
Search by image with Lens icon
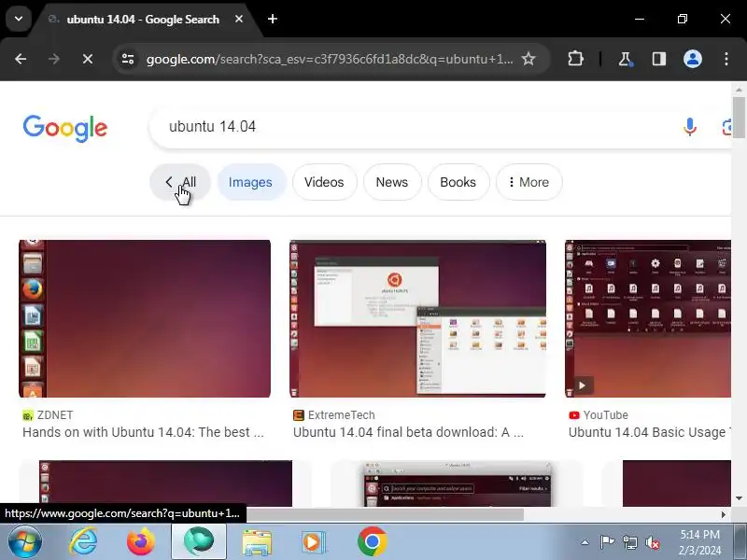[726, 127]
